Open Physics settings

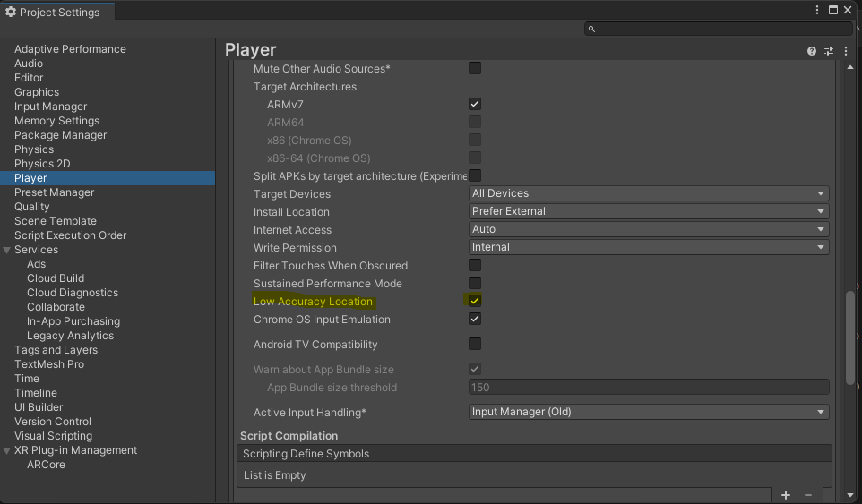tap(34, 149)
